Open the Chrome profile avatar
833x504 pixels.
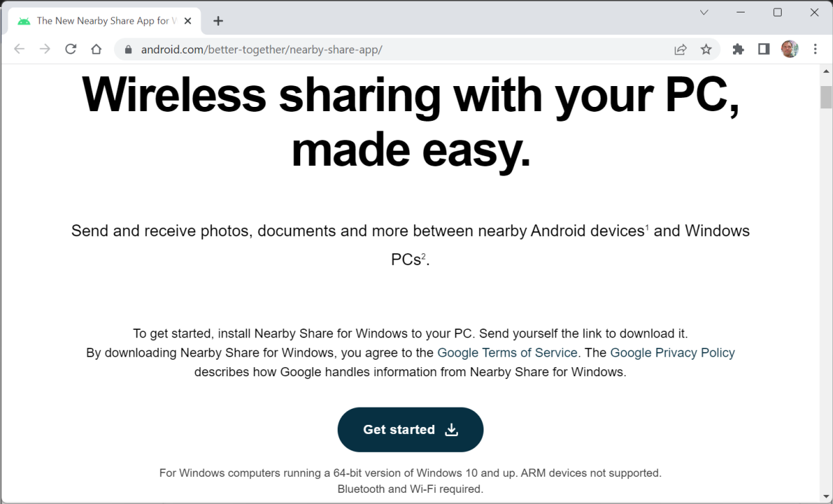point(790,49)
